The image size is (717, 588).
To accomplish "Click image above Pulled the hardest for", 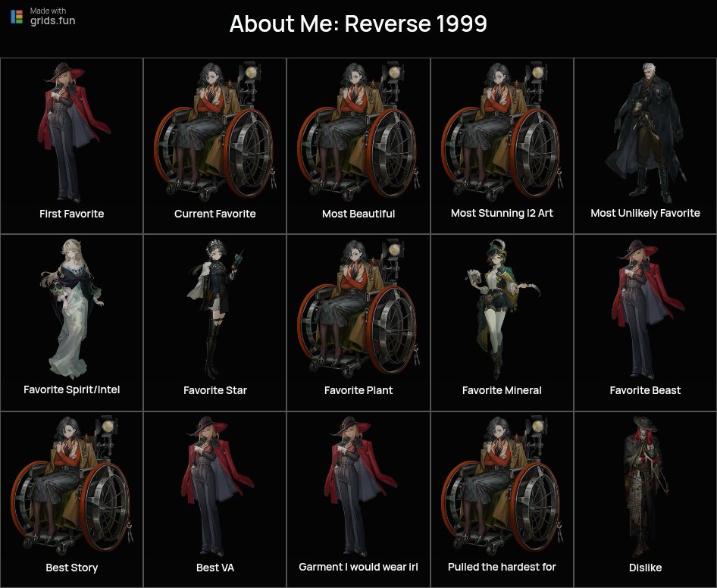I will [502, 486].
